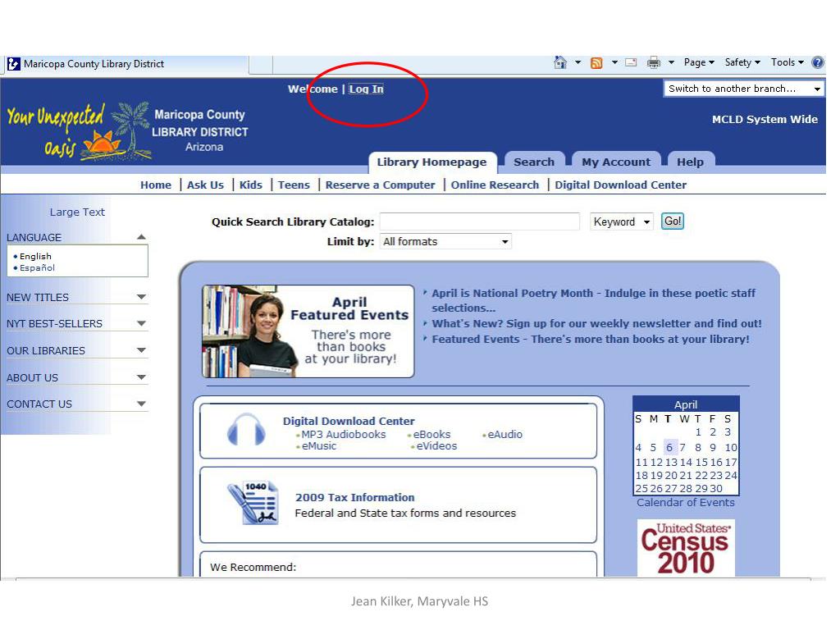Screen dimensions: 840x630
Task: Click the eVideos link
Action: click(x=436, y=446)
